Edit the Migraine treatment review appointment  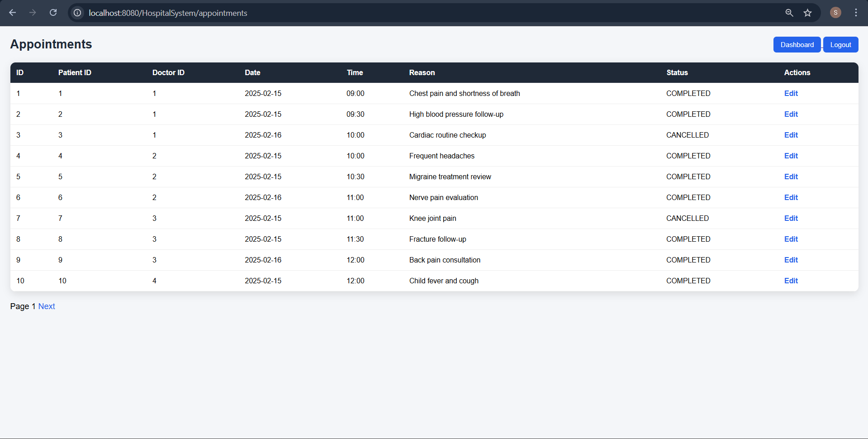791,177
